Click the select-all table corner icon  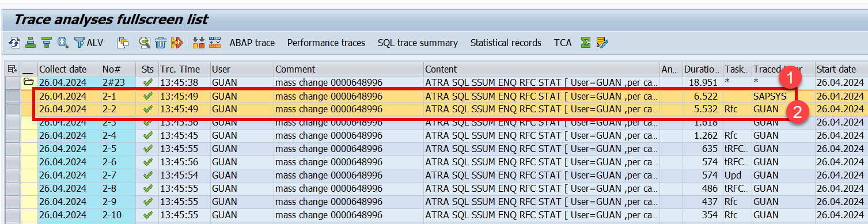pos(12,69)
